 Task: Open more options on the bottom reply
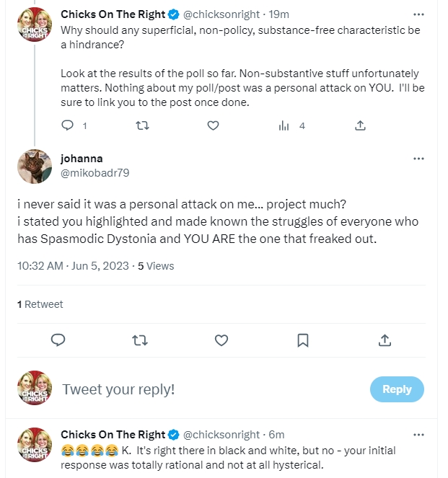(418, 435)
